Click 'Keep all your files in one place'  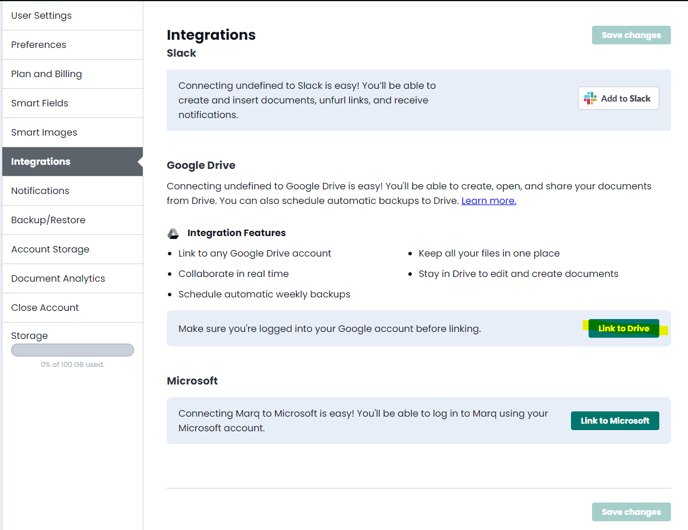[489, 253]
